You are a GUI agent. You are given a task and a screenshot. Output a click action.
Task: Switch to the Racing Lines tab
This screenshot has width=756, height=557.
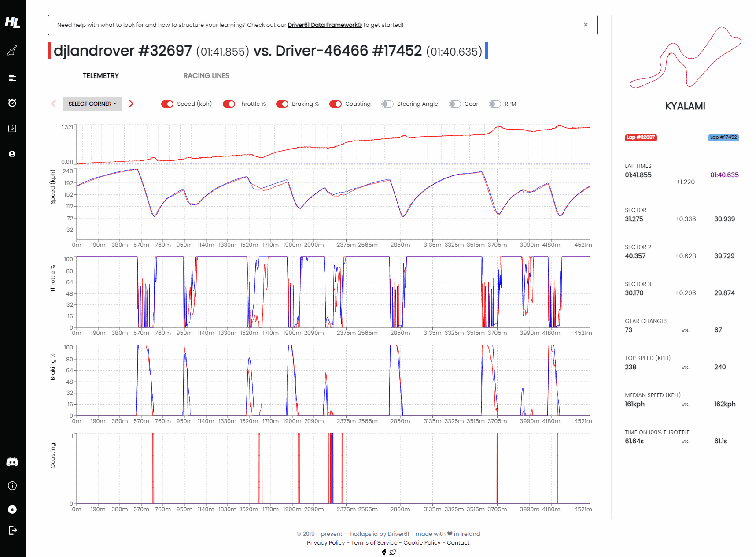(207, 76)
